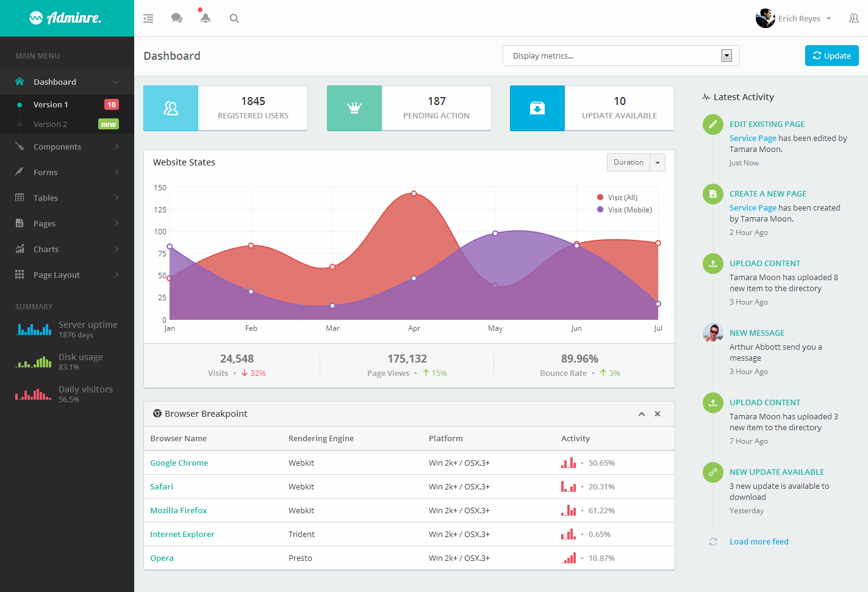Screen dimensions: 868x592
Task: Click the Disk usage sparkline
Action: pyautogui.click(x=33, y=361)
